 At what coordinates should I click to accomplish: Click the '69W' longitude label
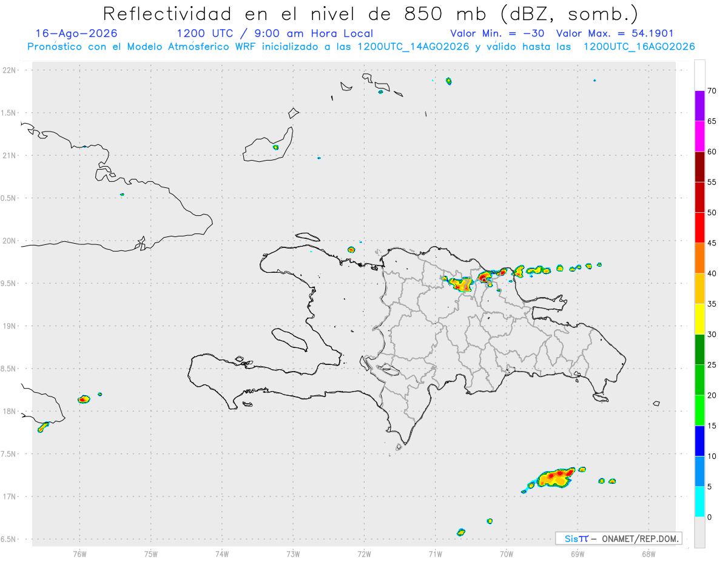578,554
